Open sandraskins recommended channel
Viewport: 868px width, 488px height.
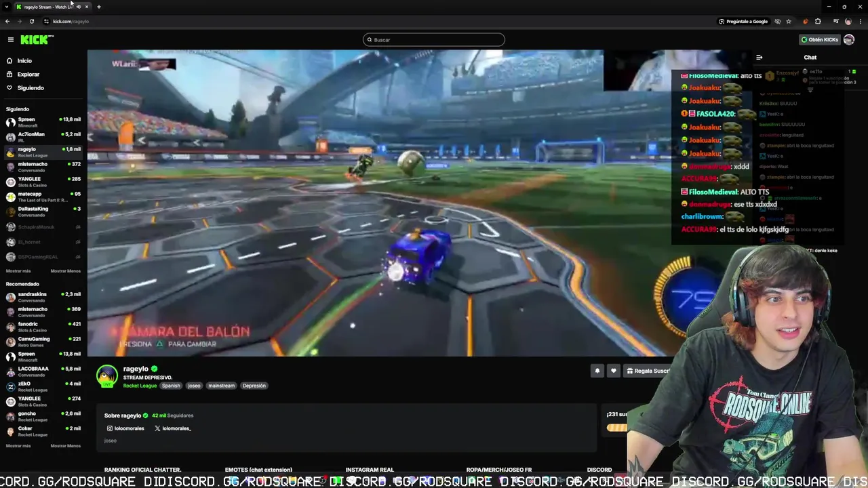pyautogui.click(x=43, y=297)
